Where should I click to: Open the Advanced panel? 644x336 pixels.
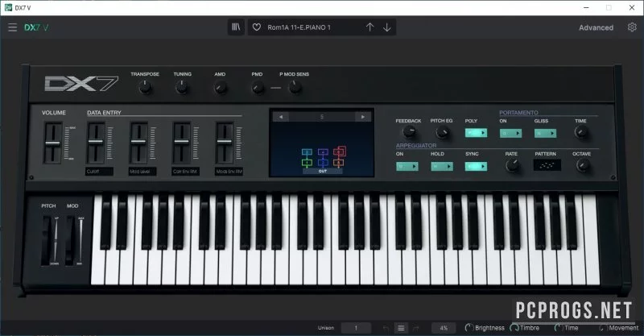pos(596,27)
